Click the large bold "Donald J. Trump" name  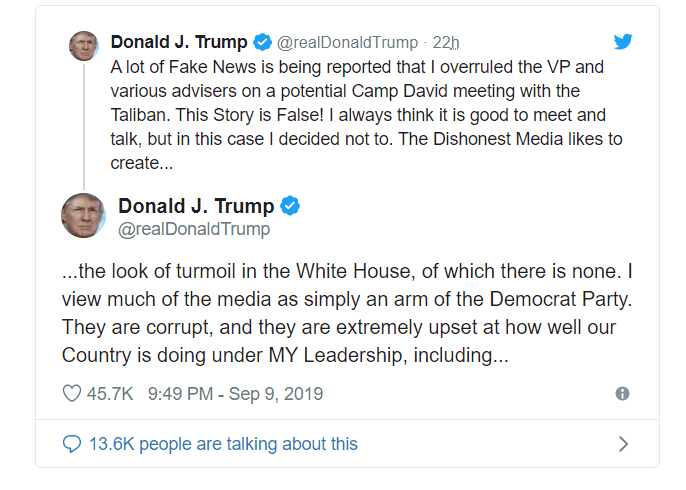coord(196,207)
